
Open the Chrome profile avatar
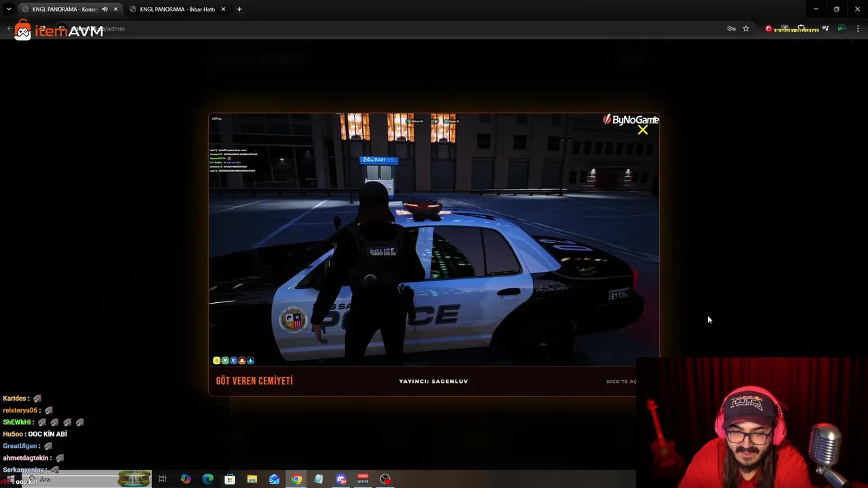coord(842,28)
